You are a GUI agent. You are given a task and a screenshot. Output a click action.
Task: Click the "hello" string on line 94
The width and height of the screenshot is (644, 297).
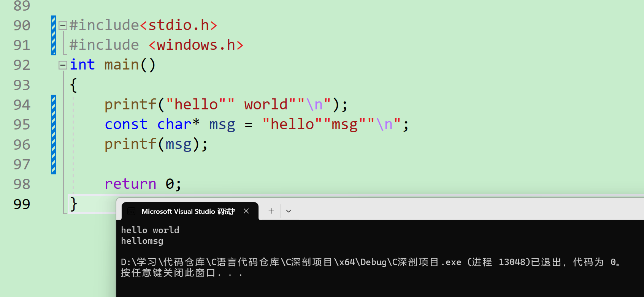click(196, 104)
